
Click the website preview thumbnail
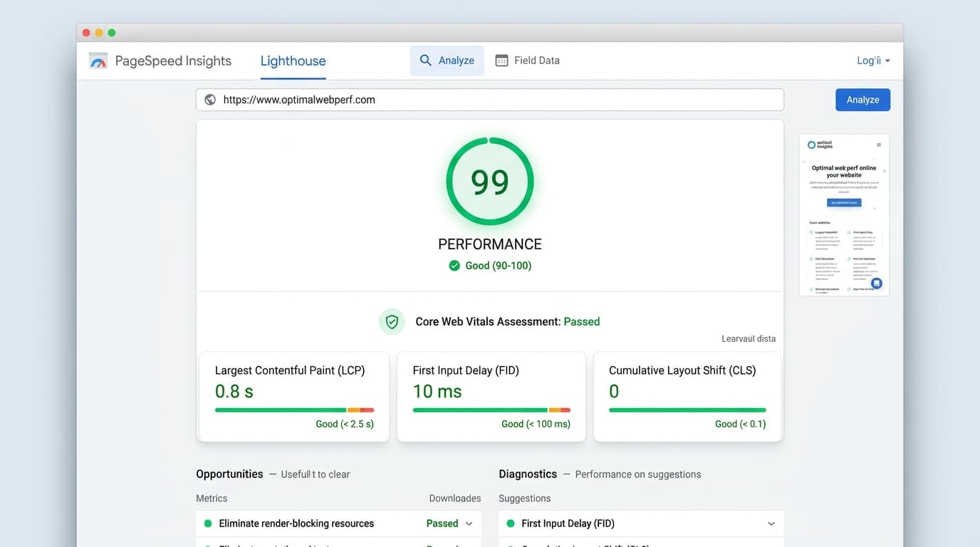coord(844,214)
